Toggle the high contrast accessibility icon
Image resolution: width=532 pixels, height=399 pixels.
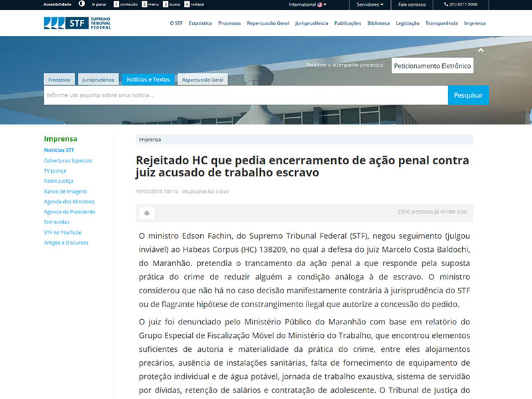[x=82, y=4]
